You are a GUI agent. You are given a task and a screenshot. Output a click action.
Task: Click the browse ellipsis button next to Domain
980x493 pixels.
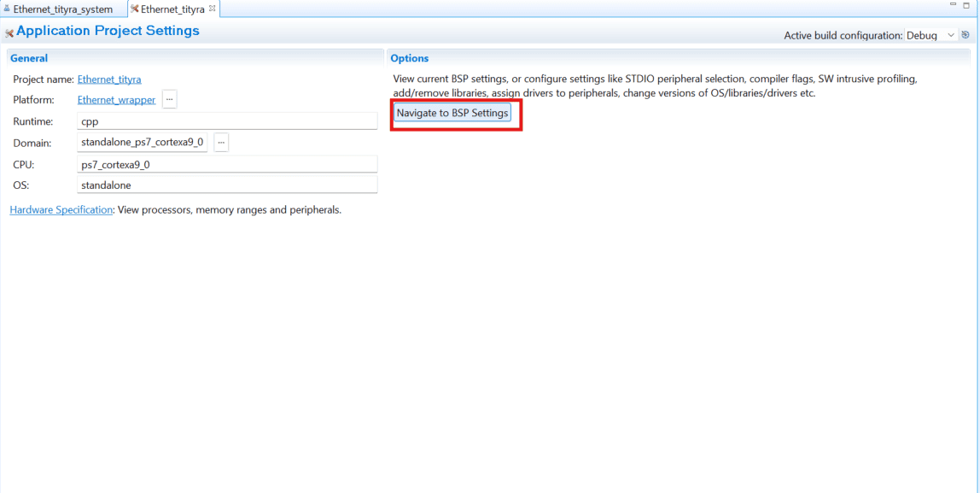point(221,143)
